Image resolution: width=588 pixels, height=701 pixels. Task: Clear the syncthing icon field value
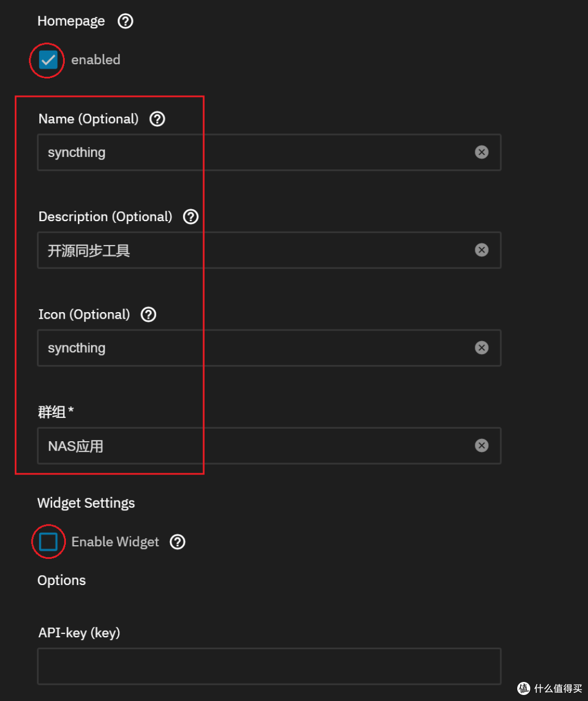tap(482, 348)
